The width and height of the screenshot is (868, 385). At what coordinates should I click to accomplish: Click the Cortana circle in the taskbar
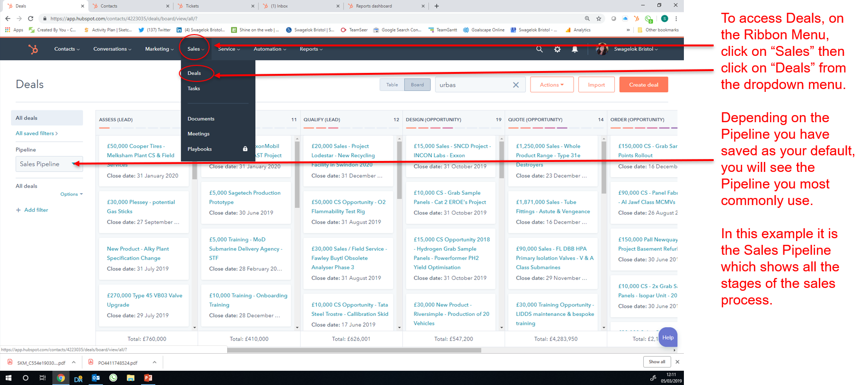tap(26, 378)
